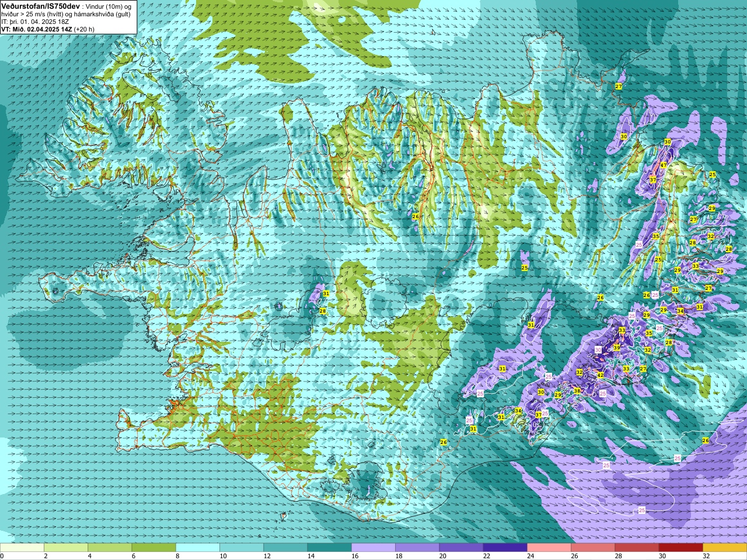
Task: Click the color scale tick value 0
Action: [x=2, y=556]
